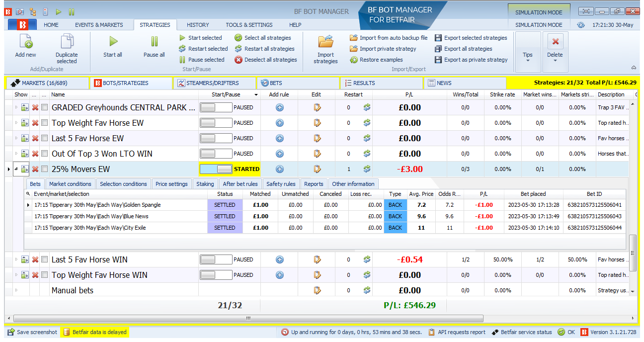Click Deselect all strategies

click(x=266, y=60)
